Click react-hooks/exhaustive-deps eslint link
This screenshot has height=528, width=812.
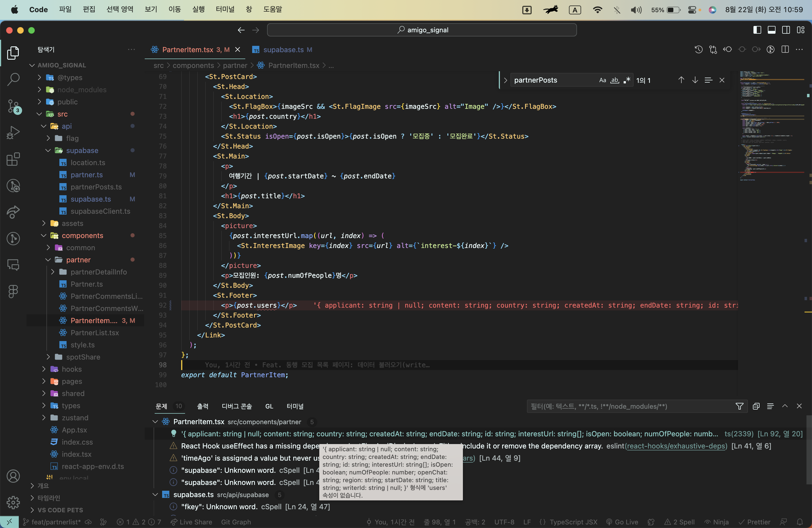pos(676,446)
